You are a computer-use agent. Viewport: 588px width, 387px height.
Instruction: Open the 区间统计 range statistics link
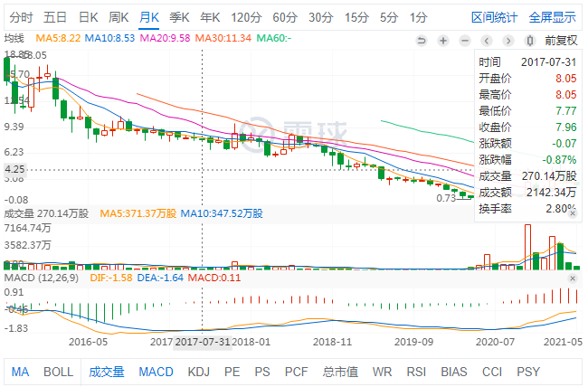495,17
